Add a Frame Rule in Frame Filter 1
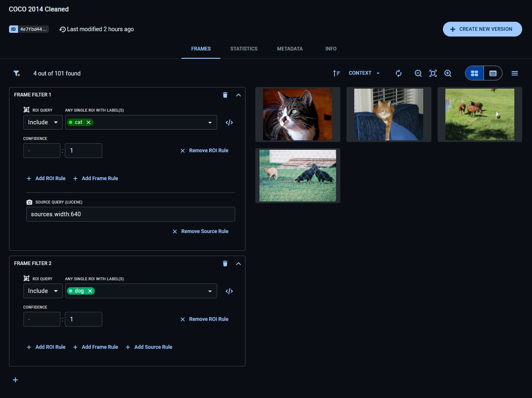 [95, 178]
